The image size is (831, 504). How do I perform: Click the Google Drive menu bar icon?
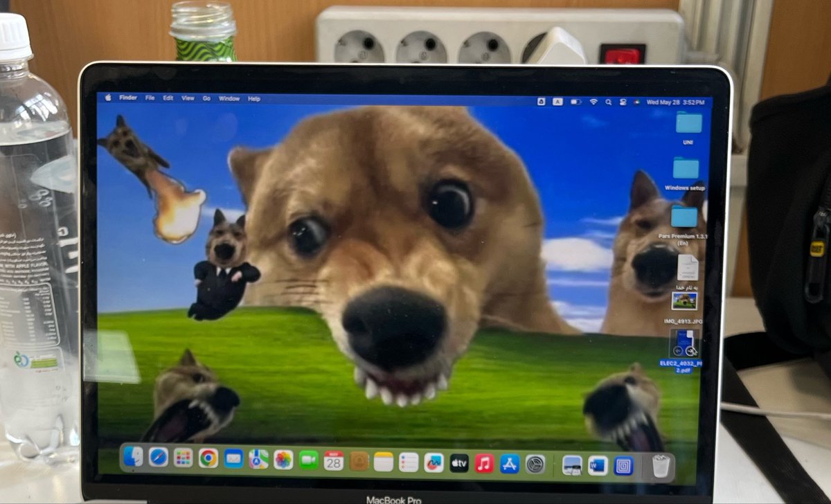542,101
